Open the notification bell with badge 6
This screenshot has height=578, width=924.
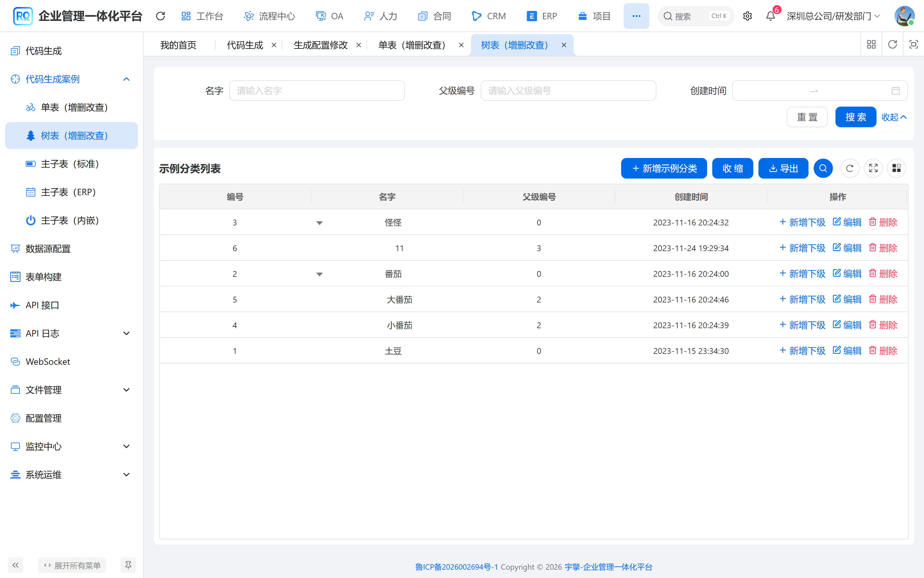pyautogui.click(x=771, y=16)
